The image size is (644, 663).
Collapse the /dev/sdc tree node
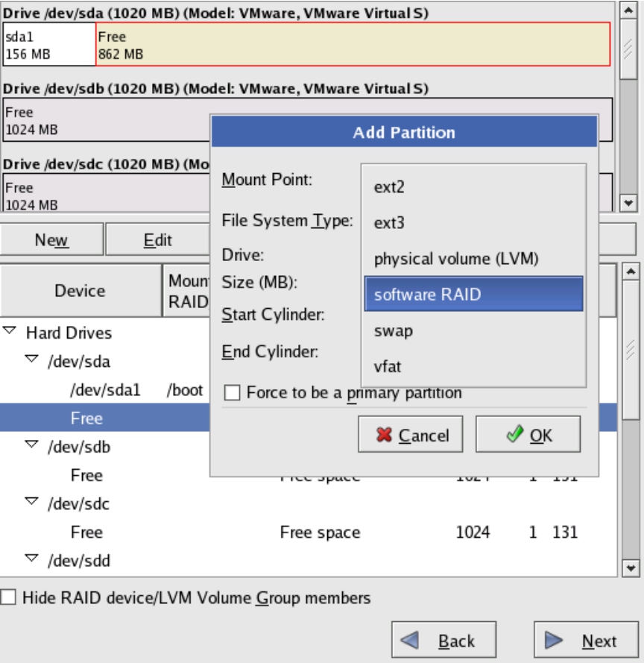pos(31,502)
